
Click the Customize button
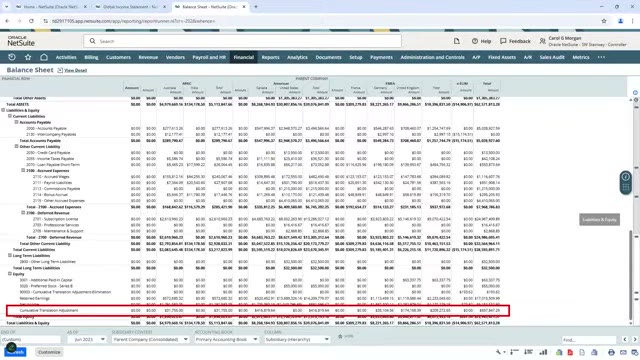click(49, 352)
